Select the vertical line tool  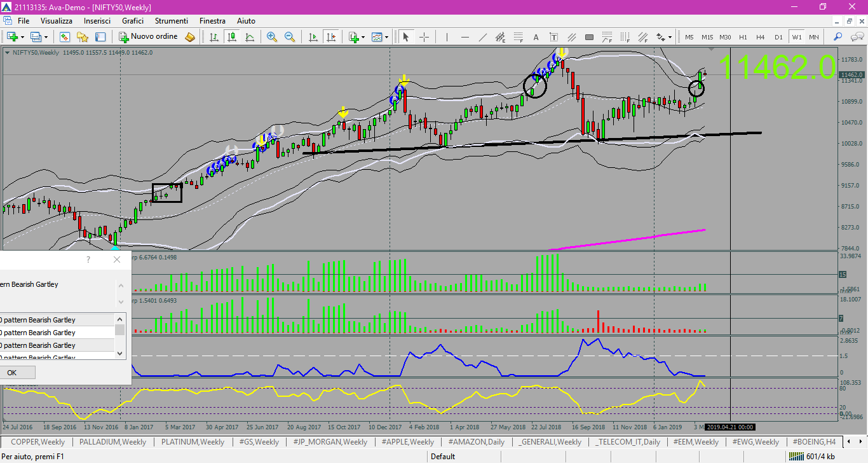click(447, 37)
